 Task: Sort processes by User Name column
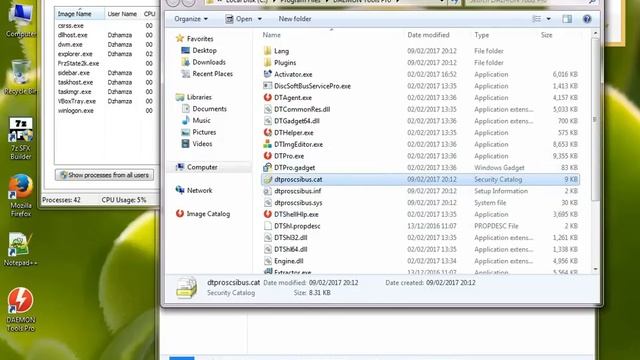tap(122, 14)
